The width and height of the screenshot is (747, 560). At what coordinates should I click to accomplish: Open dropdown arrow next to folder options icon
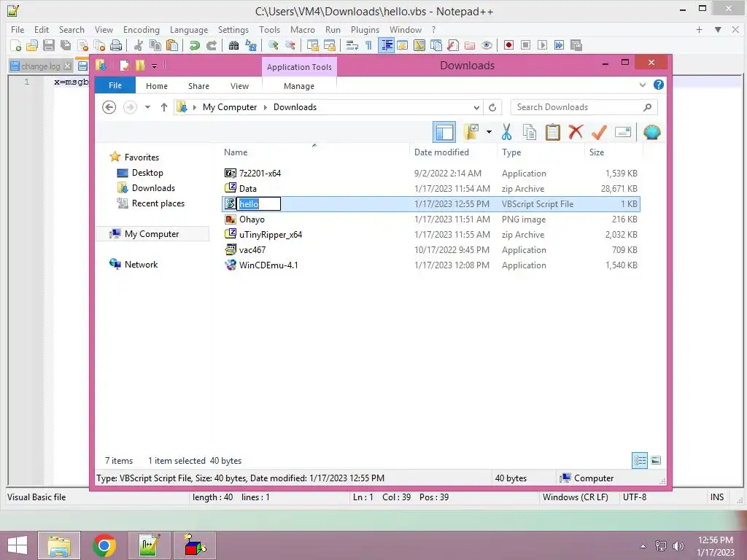tap(489, 132)
